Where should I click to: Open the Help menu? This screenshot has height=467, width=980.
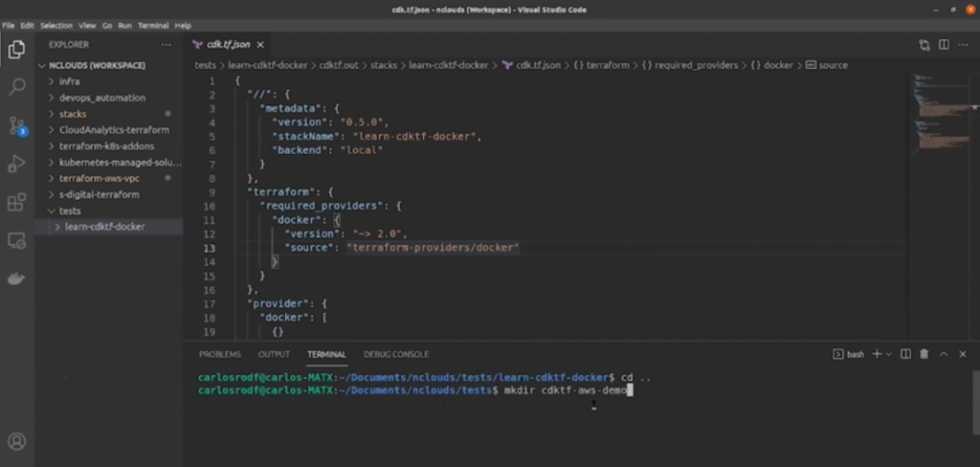[x=183, y=26]
